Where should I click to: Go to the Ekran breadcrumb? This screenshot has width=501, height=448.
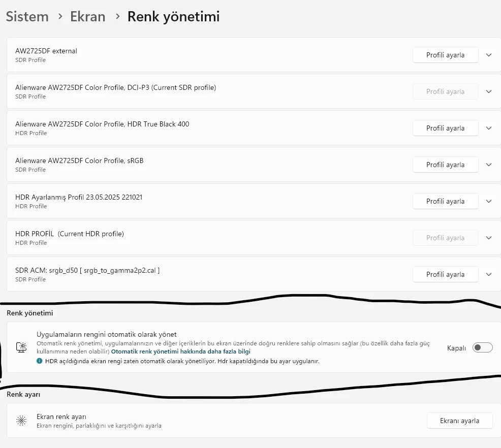(87, 17)
